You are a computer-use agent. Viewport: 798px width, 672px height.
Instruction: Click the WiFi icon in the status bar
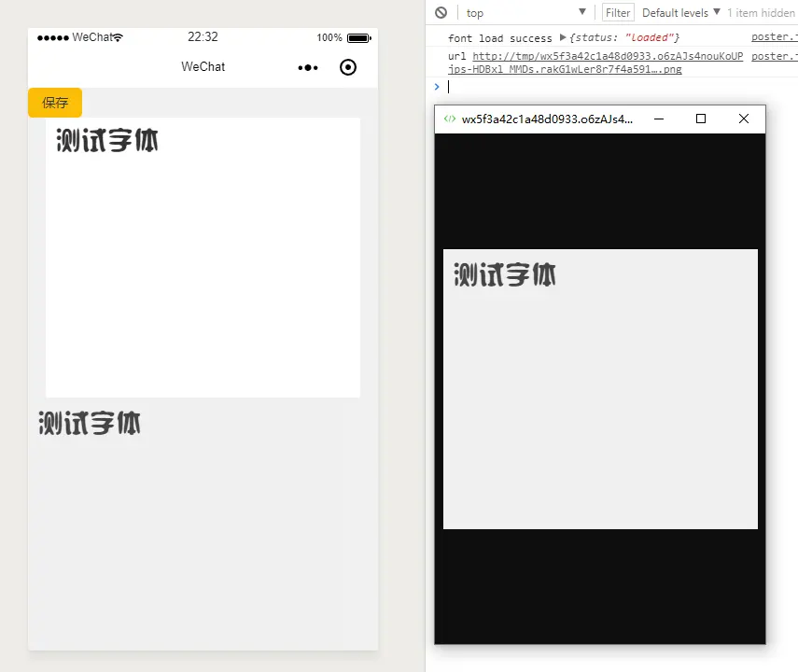pyautogui.click(x=117, y=37)
